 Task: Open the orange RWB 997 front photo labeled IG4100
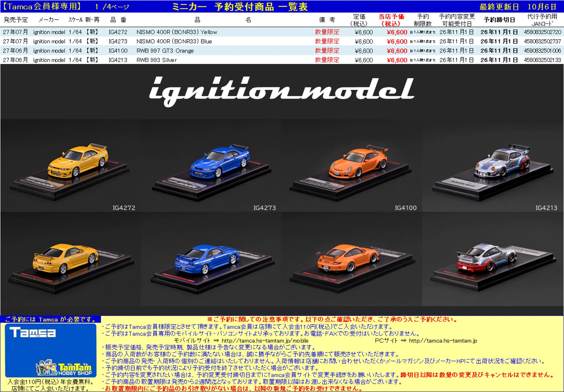point(351,165)
